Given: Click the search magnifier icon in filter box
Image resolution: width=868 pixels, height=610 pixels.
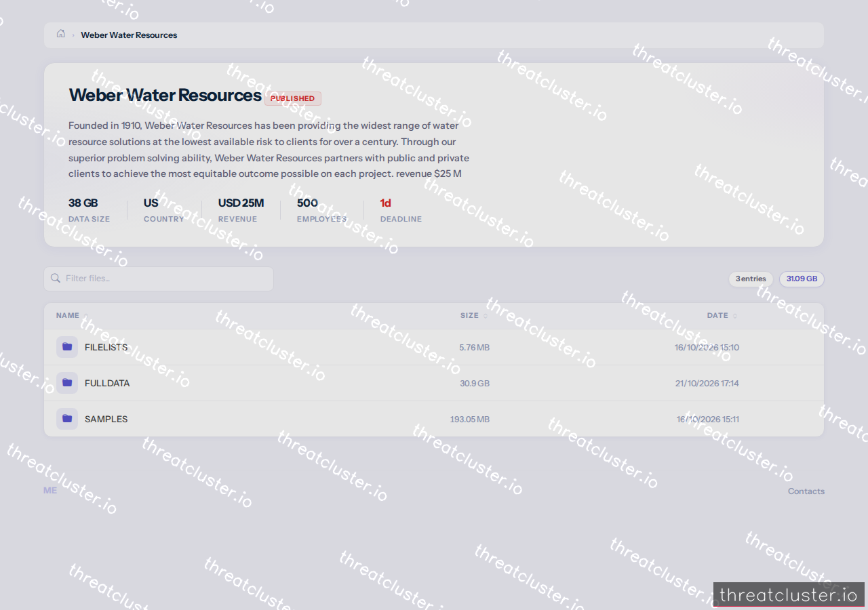Looking at the screenshot, I should coord(56,279).
